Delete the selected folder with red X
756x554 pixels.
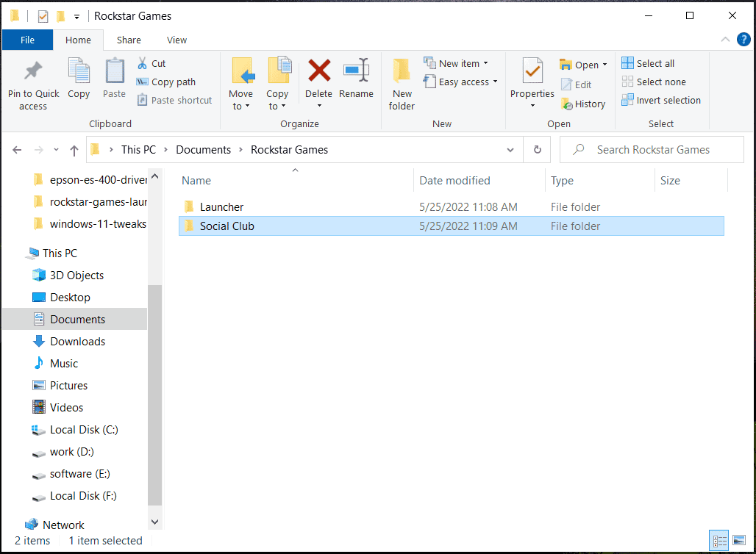[x=318, y=71]
